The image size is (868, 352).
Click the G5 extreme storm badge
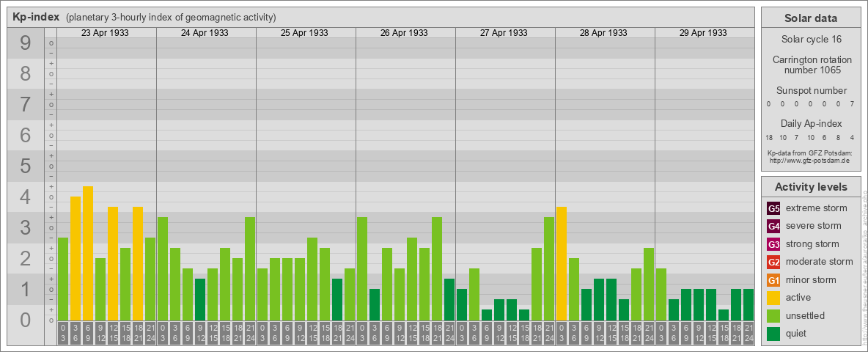point(773,208)
